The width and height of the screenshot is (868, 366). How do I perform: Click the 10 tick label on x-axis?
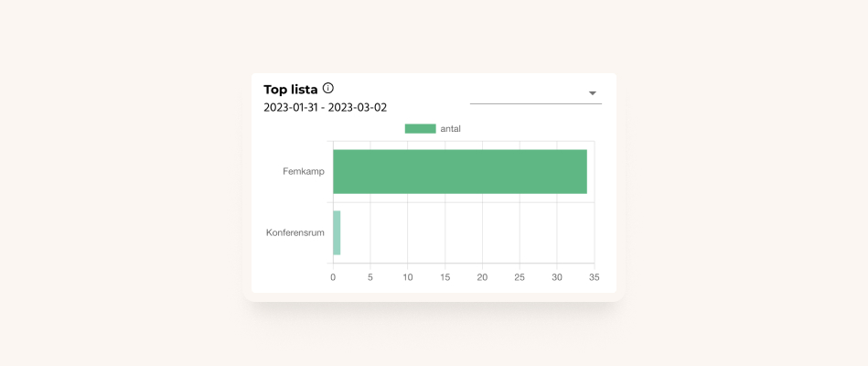point(408,276)
